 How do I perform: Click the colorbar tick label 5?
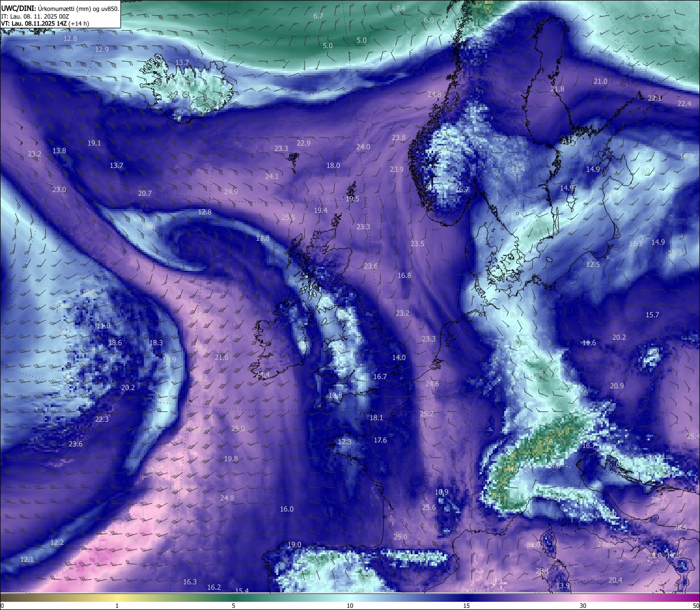(234, 606)
